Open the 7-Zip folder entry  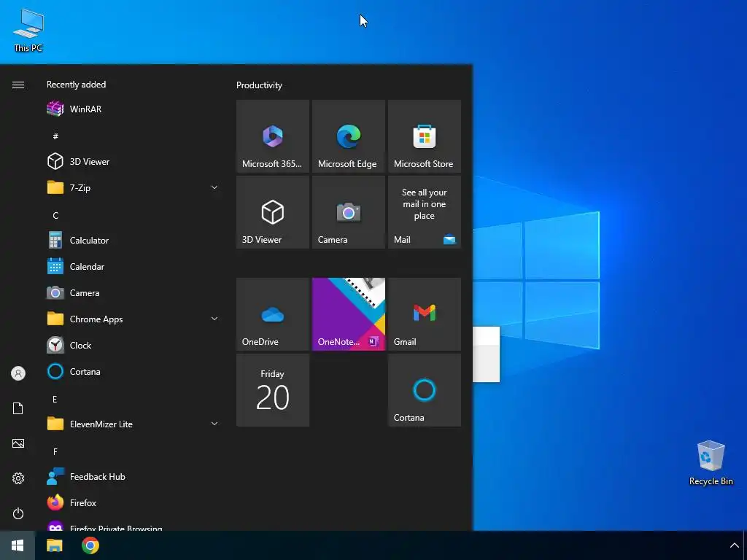(133, 187)
